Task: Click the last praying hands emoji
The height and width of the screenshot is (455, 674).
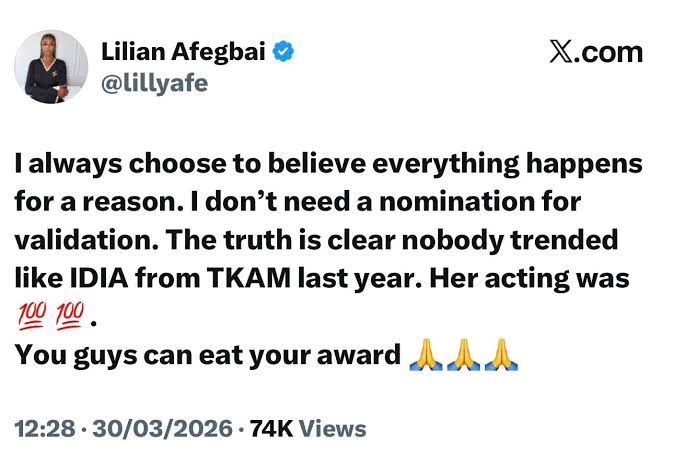Action: (x=499, y=355)
